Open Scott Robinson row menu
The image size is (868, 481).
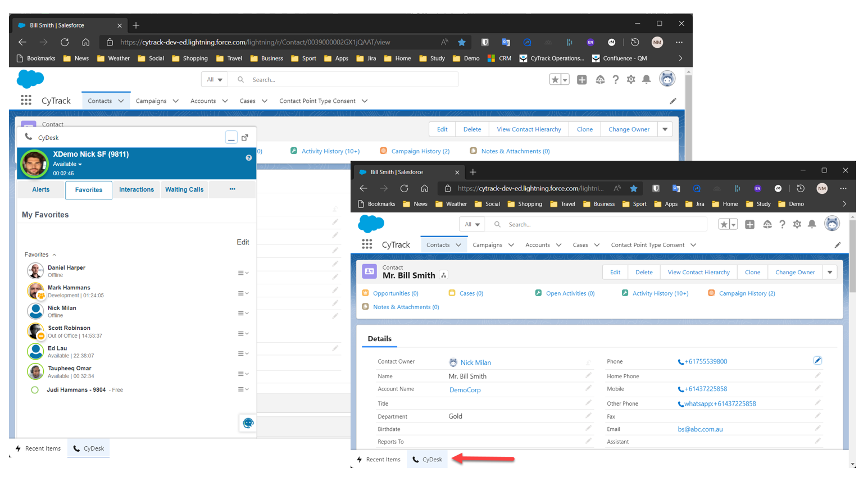(243, 334)
